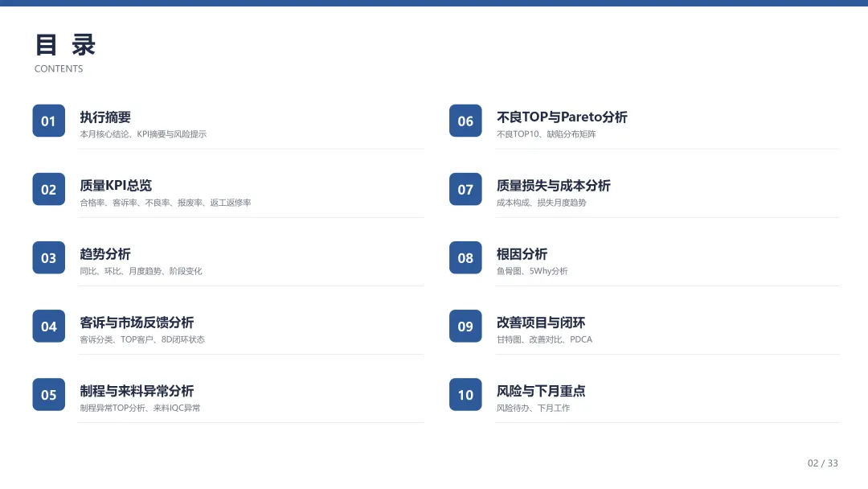868x489 pixels.
Task: Click the 制程与来料异常分析 heading
Action: 137,391
